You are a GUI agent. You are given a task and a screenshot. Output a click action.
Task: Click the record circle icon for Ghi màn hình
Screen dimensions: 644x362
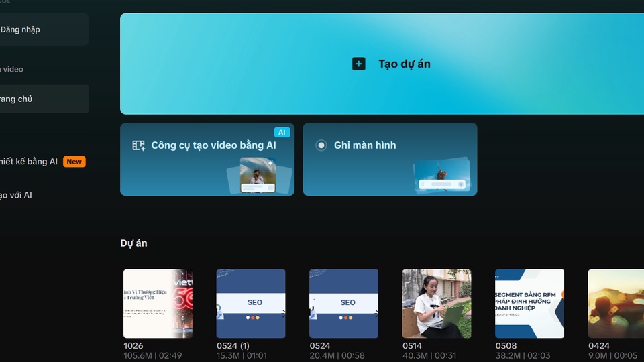pos(321,145)
